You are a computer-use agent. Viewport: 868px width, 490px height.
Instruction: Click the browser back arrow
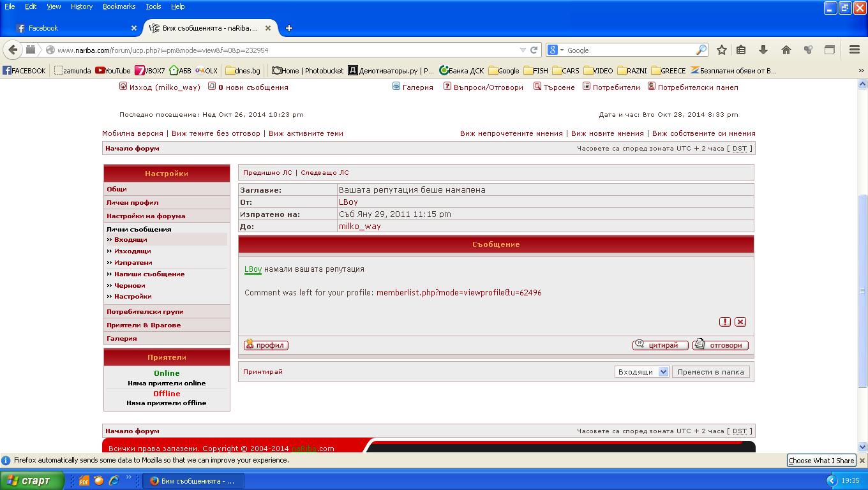pyautogui.click(x=13, y=50)
